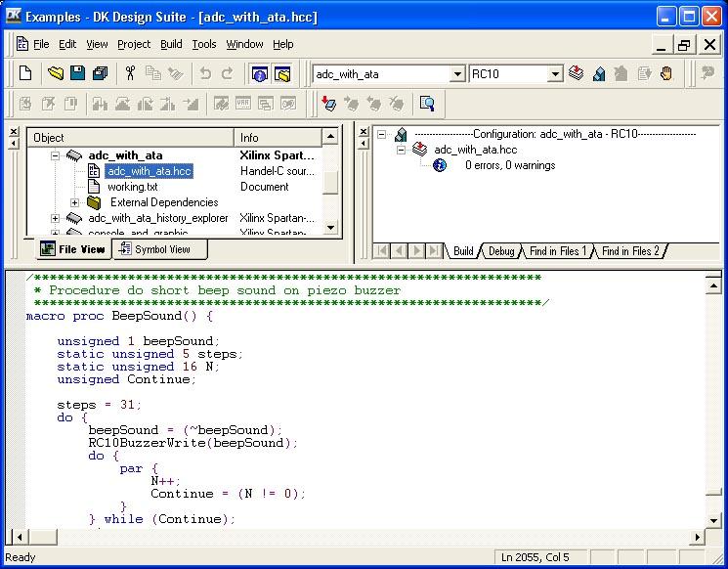Stop the build using the hand icon

click(666, 73)
